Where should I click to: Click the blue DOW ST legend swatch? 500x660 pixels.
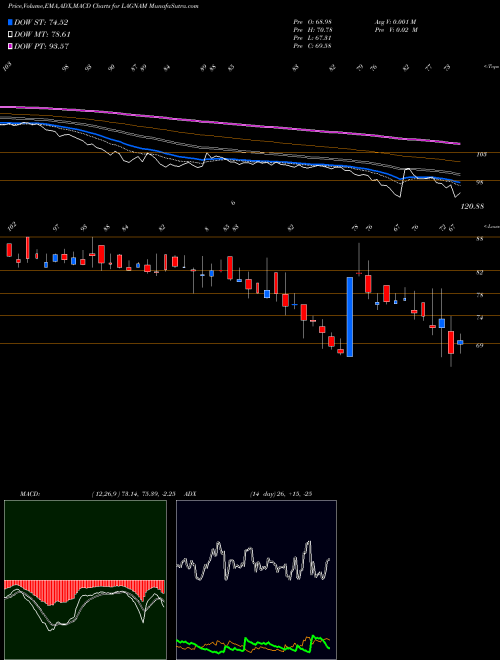[11, 22]
